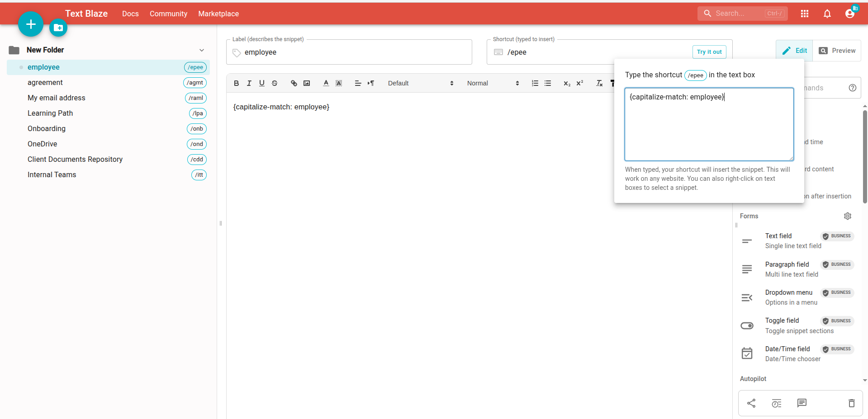The width and height of the screenshot is (868, 419).
Task: Click the /agmt shortcut badge
Action: [195, 83]
